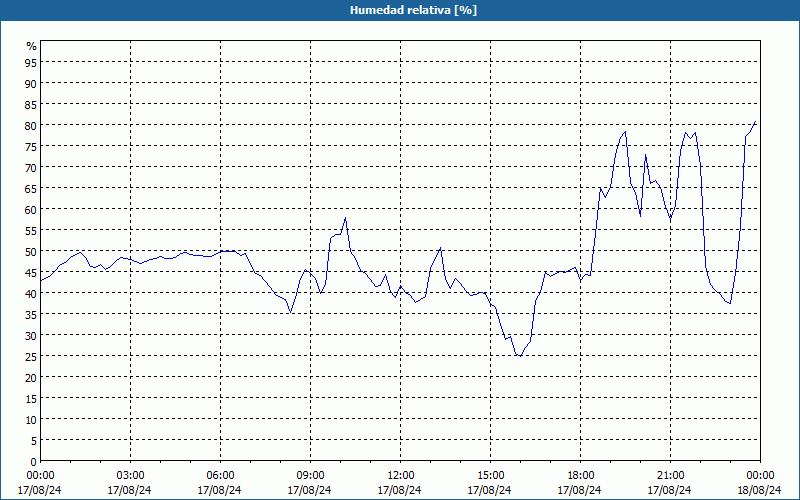The image size is (800, 500).
Task: Click the "06:00" time label on x-axis
Action: [x=220, y=476]
